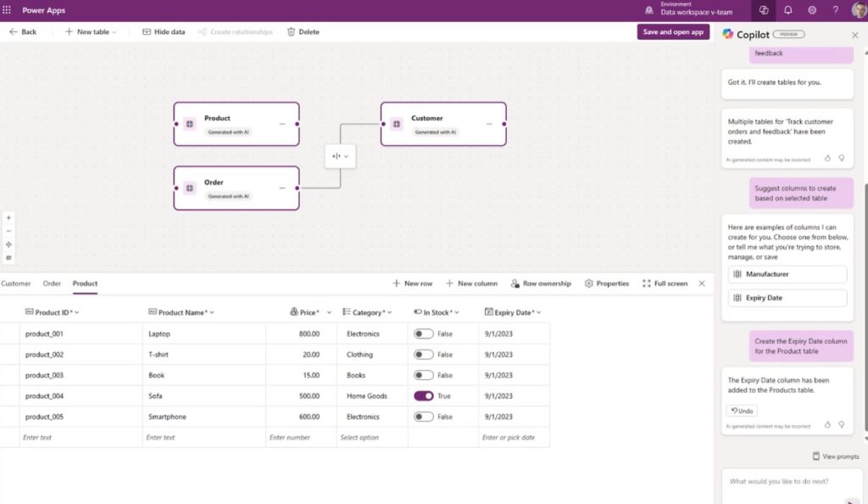868x504 pixels.
Task: Toggle In Stock for Laptop row
Action: pyautogui.click(x=424, y=334)
